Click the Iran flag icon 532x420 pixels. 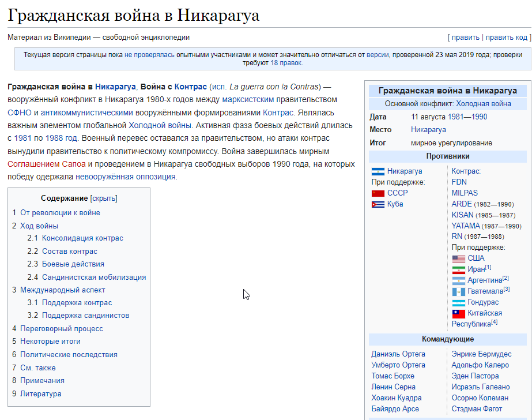click(458, 270)
